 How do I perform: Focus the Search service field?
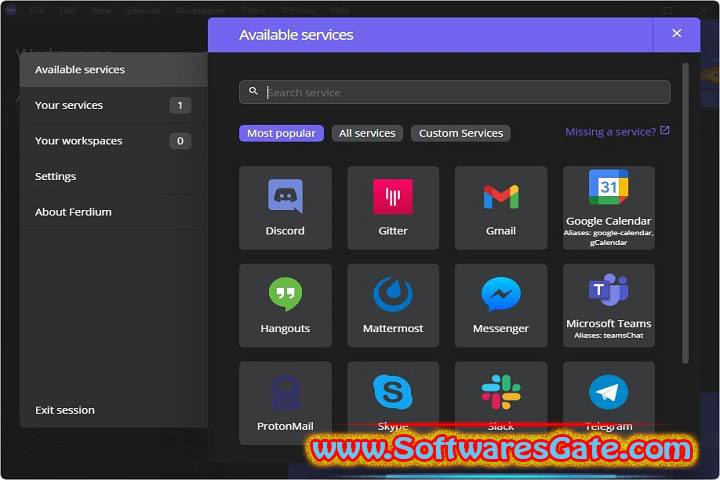tap(455, 92)
